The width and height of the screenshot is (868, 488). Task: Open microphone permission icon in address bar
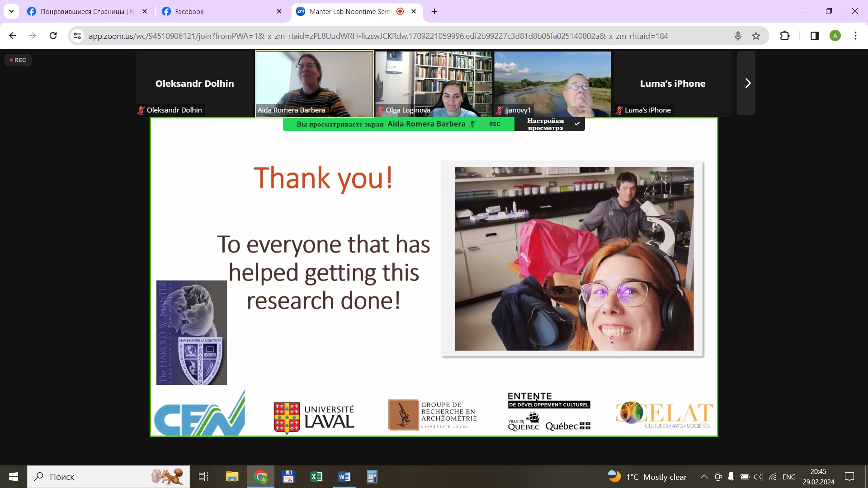pyautogui.click(x=738, y=36)
